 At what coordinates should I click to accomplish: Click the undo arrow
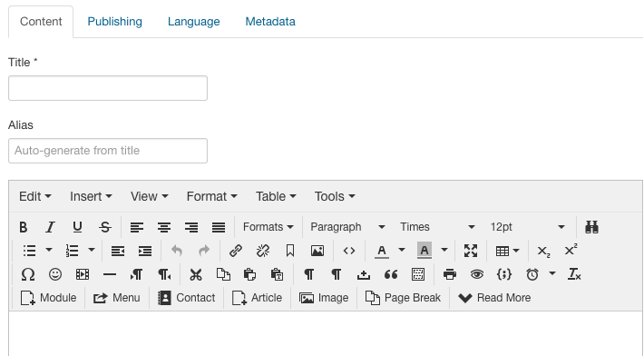(x=177, y=251)
